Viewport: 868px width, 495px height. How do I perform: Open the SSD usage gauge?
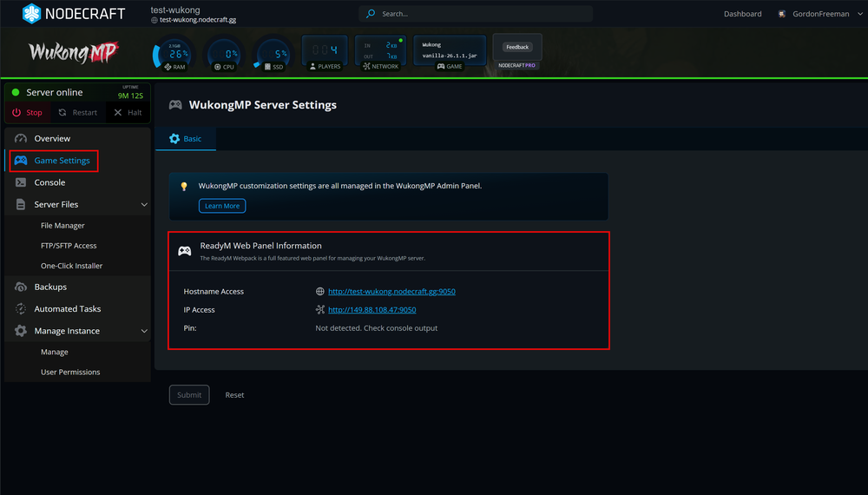point(273,54)
